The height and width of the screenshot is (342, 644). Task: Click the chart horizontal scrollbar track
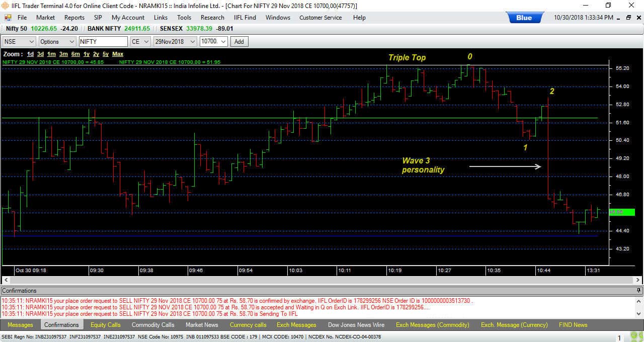tap(321, 280)
